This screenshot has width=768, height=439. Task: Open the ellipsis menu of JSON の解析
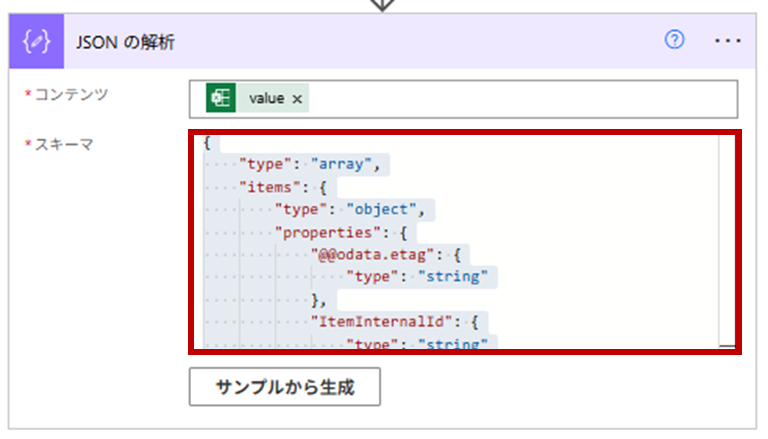coord(727,41)
